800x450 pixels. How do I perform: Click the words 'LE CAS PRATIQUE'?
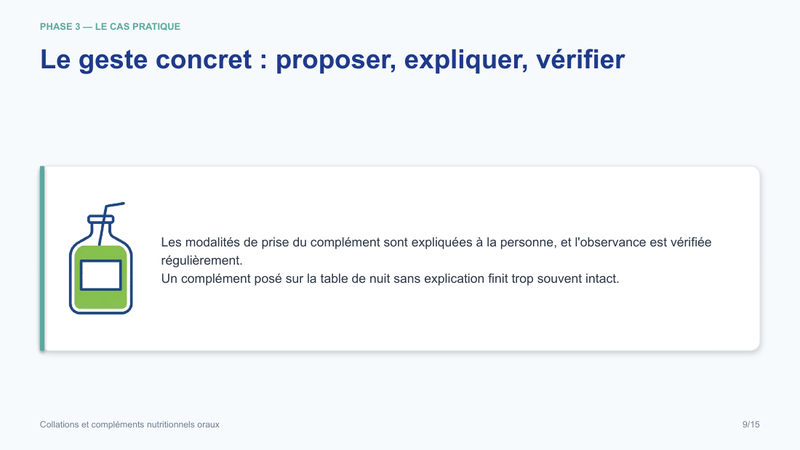(138, 27)
